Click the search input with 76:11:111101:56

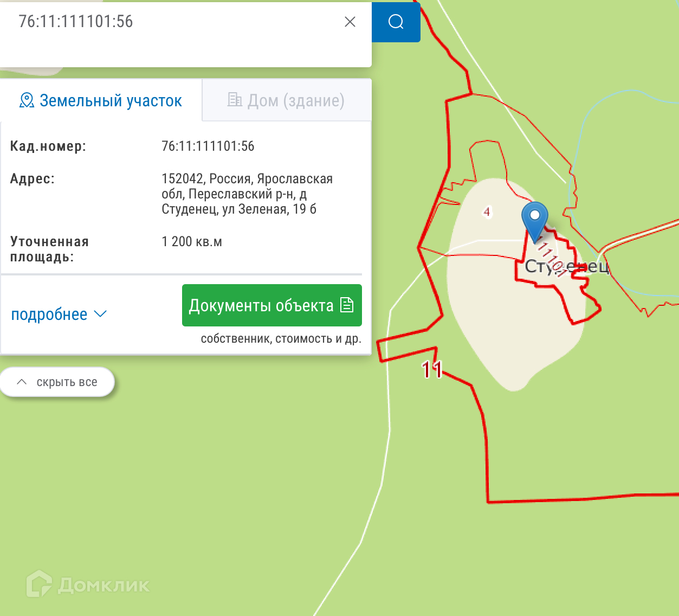tap(172, 22)
